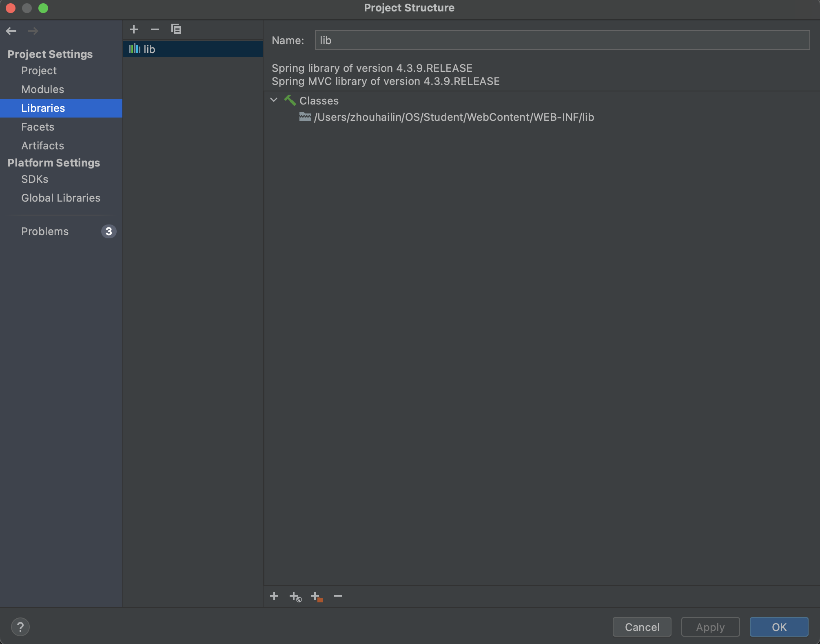Screen dimensions: 820x644
Task: Click the remove root minus icon
Action: 338,596
